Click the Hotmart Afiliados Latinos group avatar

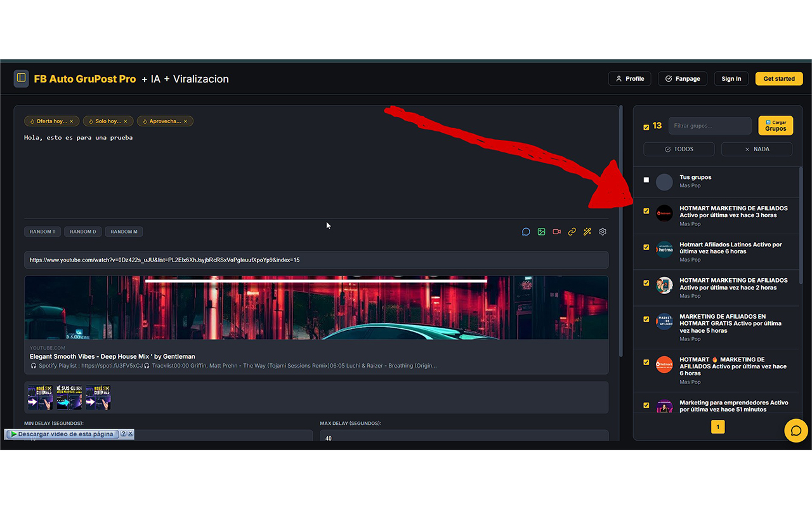(664, 249)
